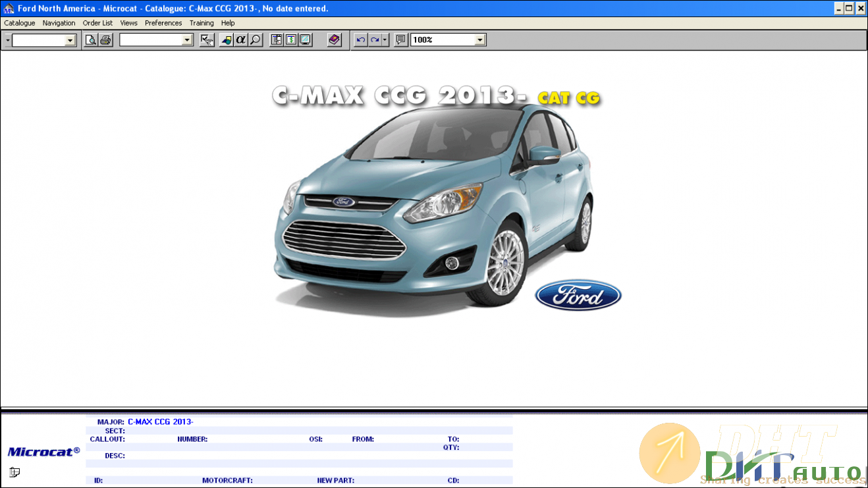
Task: Click the home icon in title bar
Action: click(9, 9)
